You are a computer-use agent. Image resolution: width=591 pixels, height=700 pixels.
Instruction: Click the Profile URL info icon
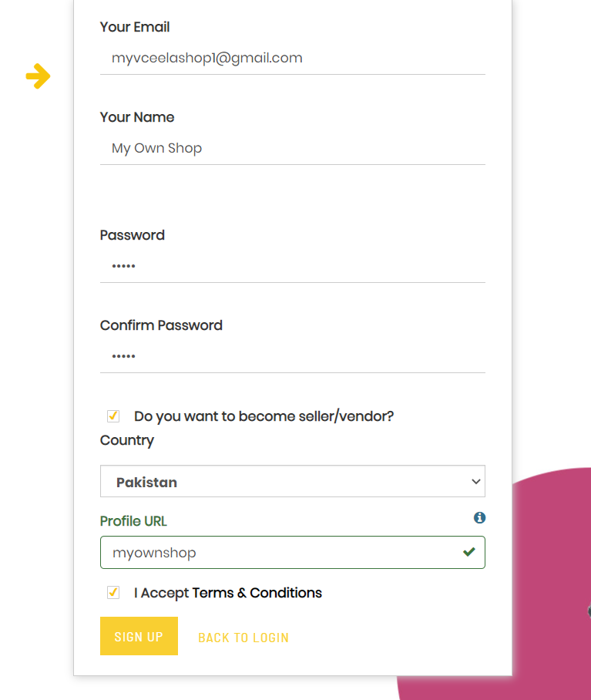click(479, 518)
